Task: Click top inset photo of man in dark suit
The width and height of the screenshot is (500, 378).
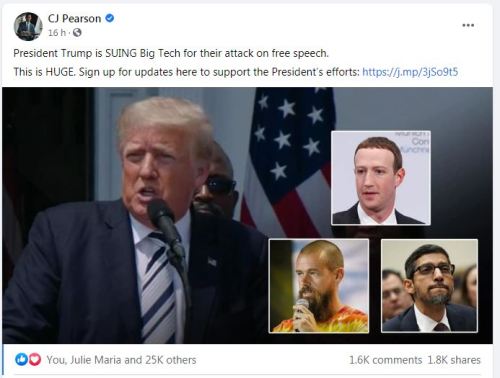Action: point(381,178)
